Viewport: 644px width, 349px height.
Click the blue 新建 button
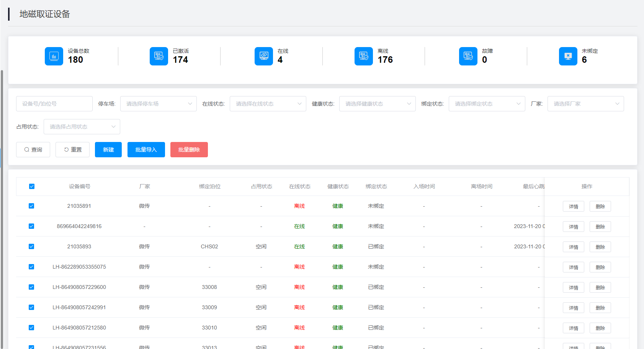click(x=108, y=150)
